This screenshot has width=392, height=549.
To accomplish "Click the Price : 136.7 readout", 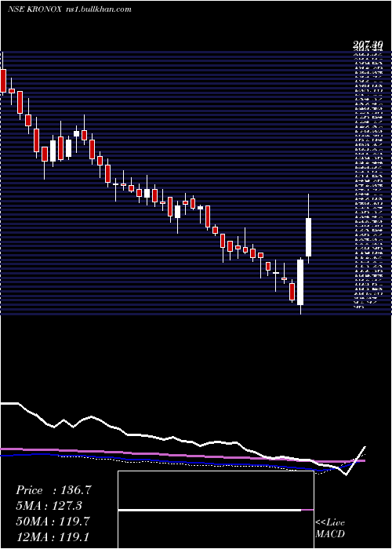I will (53, 490).
